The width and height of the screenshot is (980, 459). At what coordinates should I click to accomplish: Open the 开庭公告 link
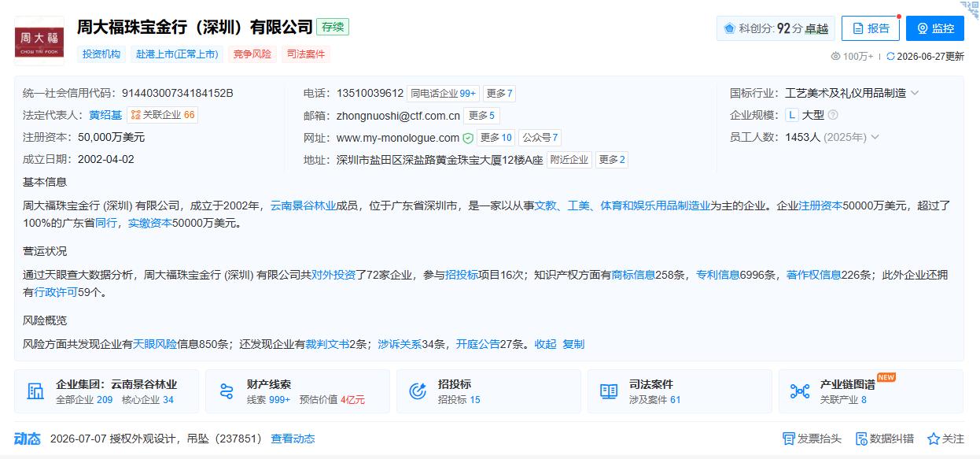478,344
